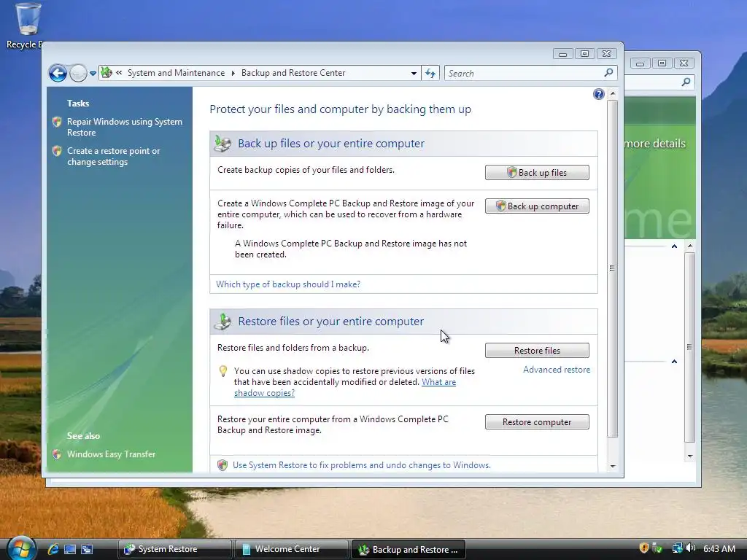Click scroll down arrow in Welcome Center window
Screen dimensions: 747x560
[690, 456]
